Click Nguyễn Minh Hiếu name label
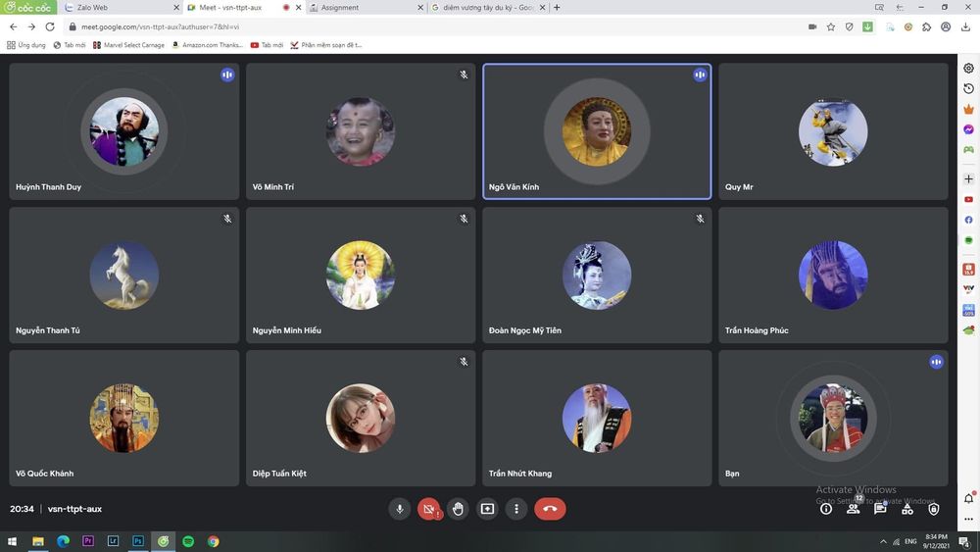980x552 pixels. pyautogui.click(x=287, y=330)
